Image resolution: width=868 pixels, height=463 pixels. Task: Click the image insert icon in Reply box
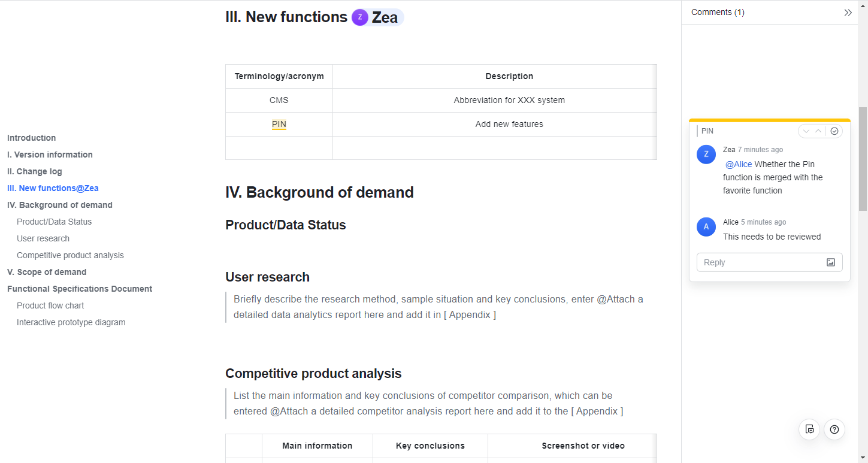pyautogui.click(x=831, y=262)
